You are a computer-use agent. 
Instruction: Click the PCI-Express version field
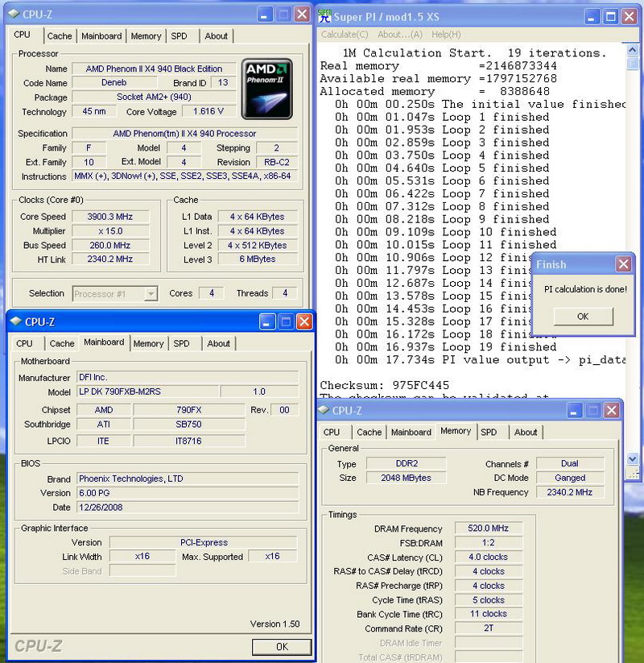click(x=204, y=542)
